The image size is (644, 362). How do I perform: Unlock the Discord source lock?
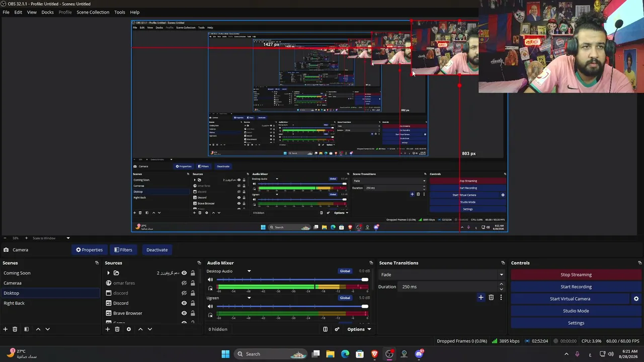[193, 303]
